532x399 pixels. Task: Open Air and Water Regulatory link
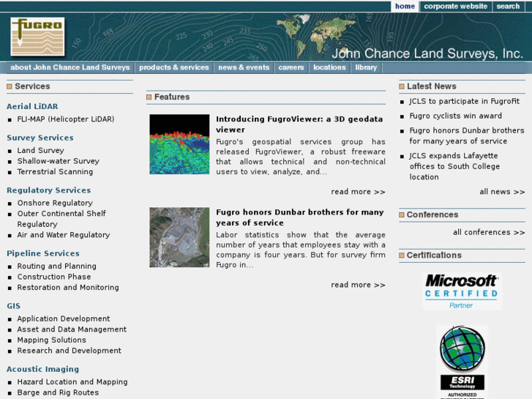pos(64,235)
